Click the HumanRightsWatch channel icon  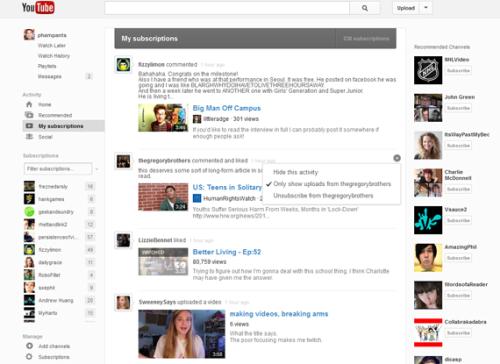pos(197,198)
